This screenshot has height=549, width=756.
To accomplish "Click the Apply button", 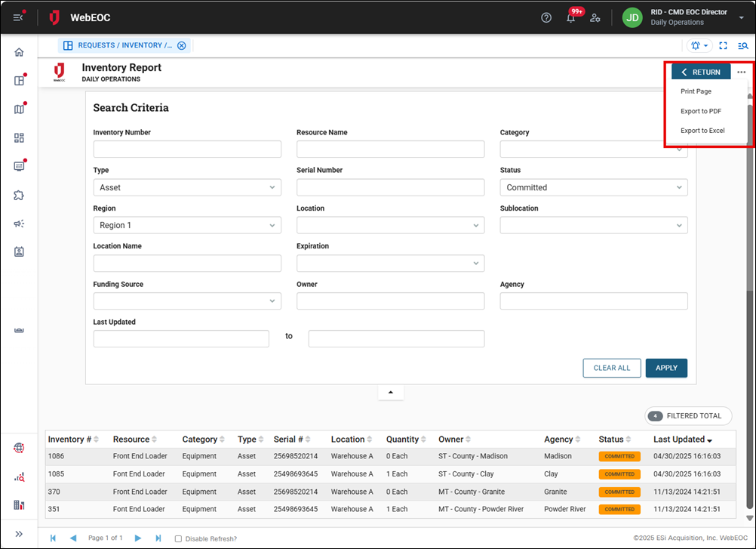I will 666,368.
